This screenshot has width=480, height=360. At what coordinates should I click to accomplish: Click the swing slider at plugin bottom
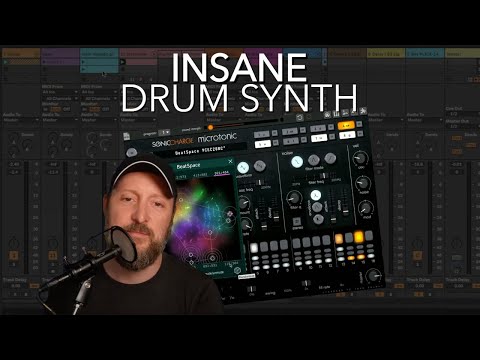252,289
